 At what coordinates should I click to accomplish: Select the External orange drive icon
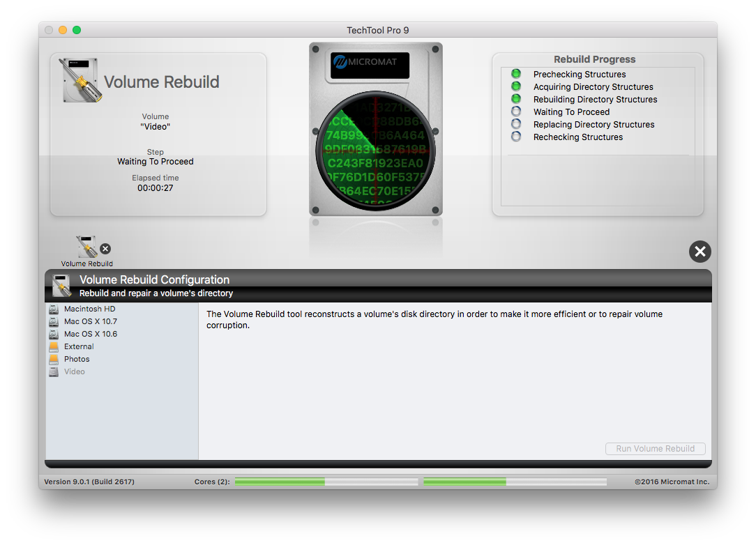pyautogui.click(x=54, y=346)
